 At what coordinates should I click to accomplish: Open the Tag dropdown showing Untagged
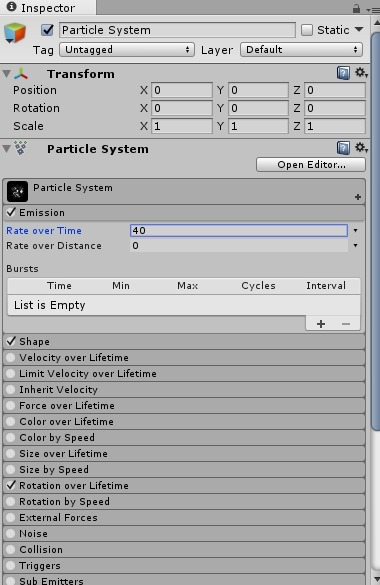pos(127,50)
